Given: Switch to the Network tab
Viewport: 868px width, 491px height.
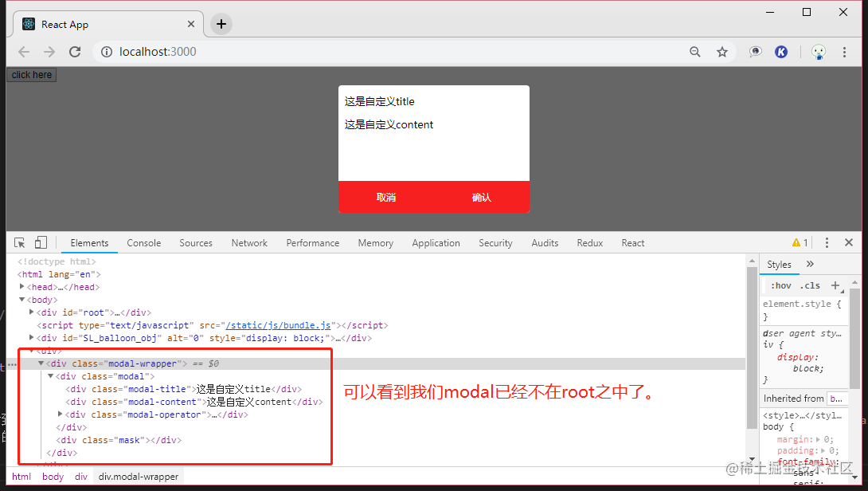Looking at the screenshot, I should click(249, 243).
